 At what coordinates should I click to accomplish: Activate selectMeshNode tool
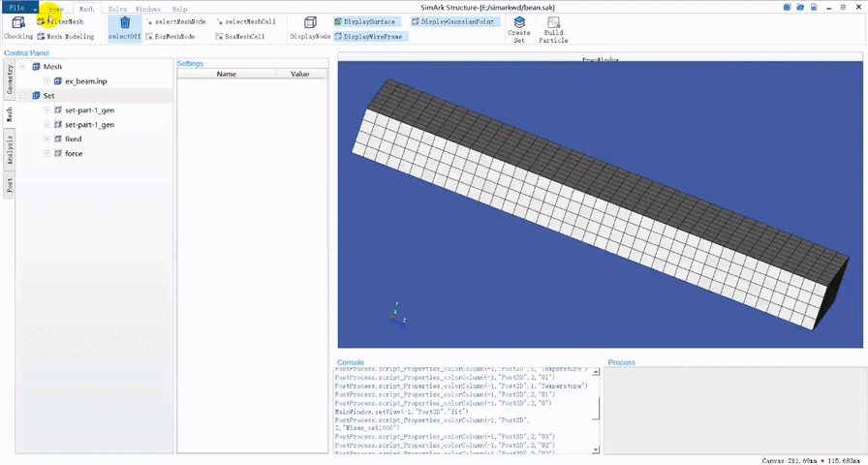(x=176, y=21)
